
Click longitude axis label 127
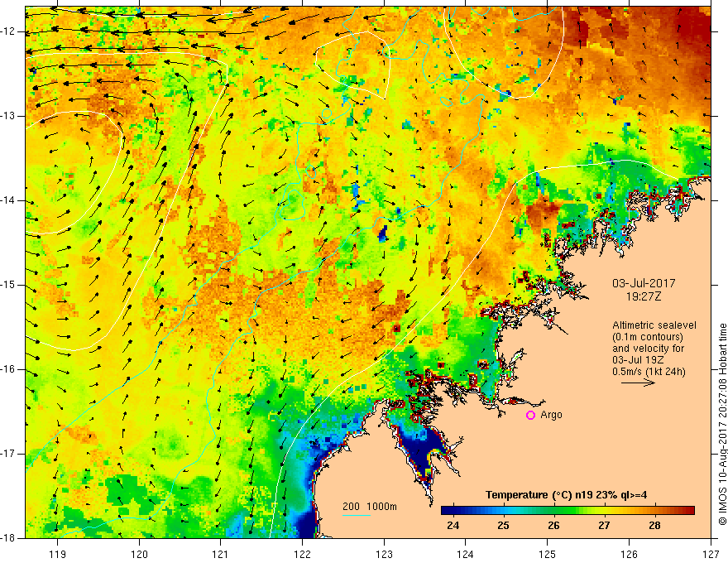711,554
